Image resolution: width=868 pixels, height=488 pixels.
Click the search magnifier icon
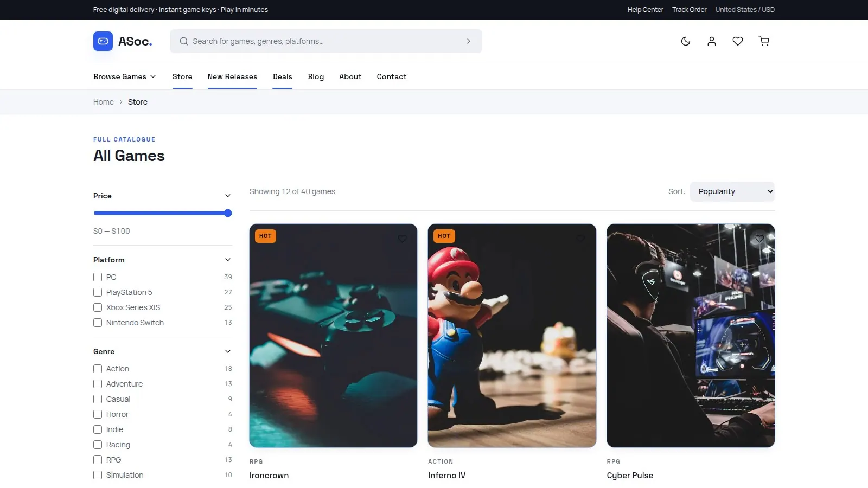point(184,41)
